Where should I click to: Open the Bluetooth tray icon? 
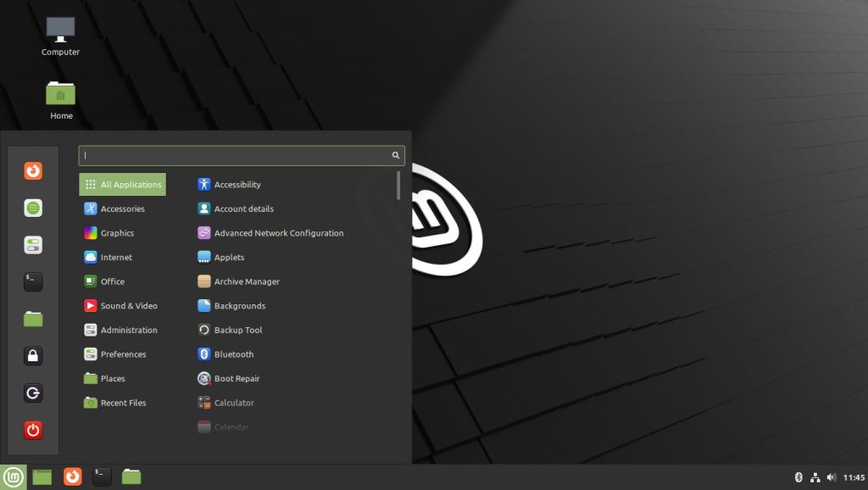click(x=798, y=476)
